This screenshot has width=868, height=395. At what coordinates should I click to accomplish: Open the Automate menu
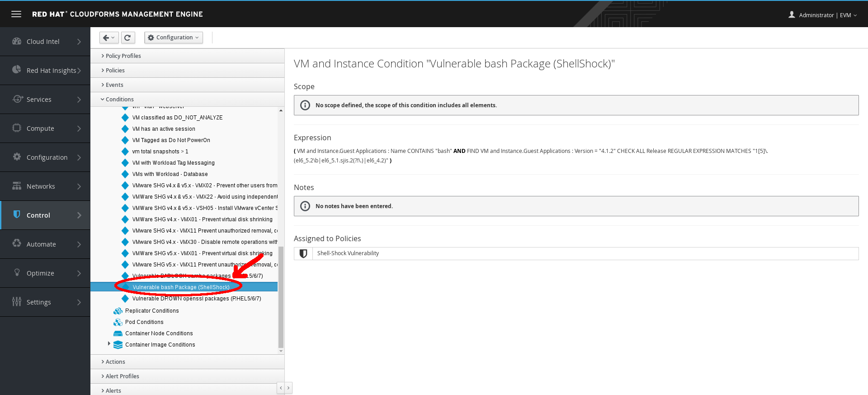(x=45, y=244)
